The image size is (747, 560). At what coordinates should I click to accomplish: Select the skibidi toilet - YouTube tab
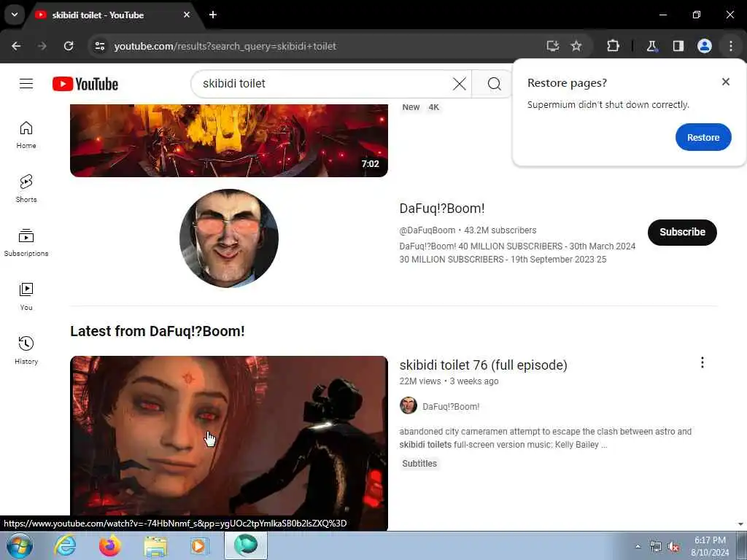pos(112,15)
